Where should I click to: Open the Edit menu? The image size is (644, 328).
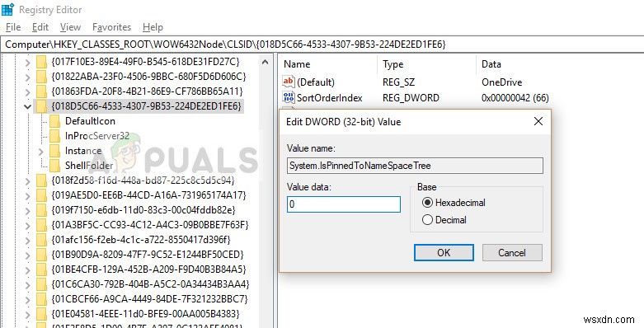point(40,27)
